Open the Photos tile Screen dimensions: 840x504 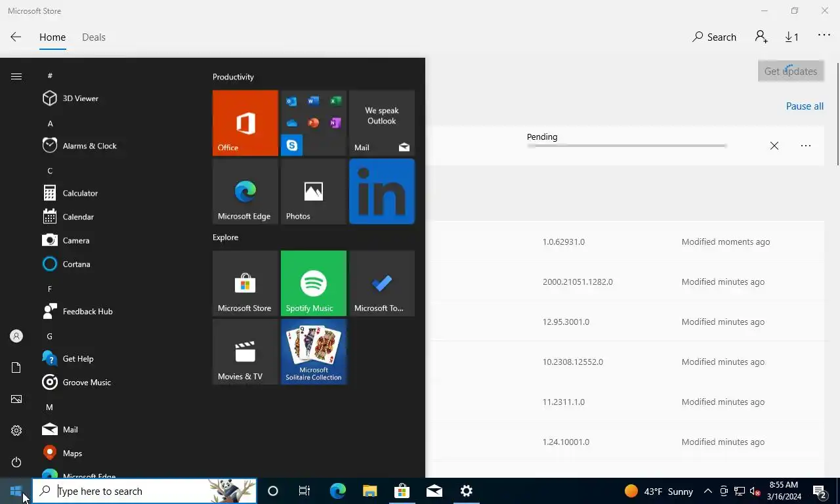tap(314, 192)
